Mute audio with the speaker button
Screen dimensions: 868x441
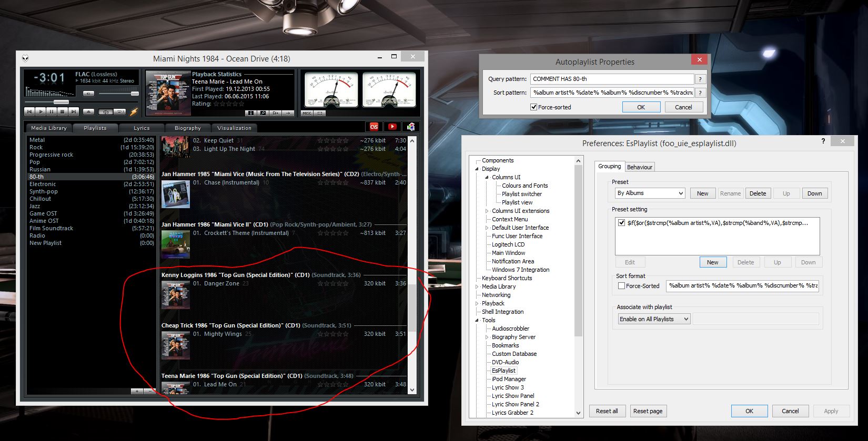[88, 94]
